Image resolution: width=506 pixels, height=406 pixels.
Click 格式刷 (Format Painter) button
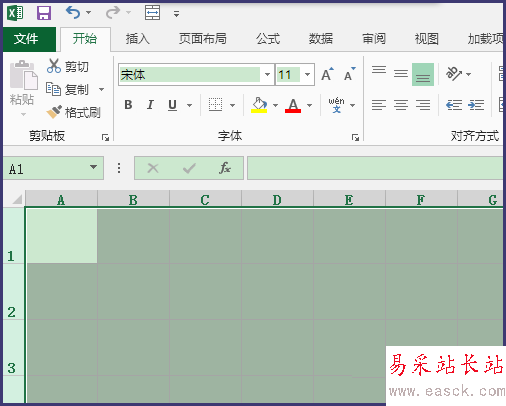pyautogui.click(x=73, y=112)
